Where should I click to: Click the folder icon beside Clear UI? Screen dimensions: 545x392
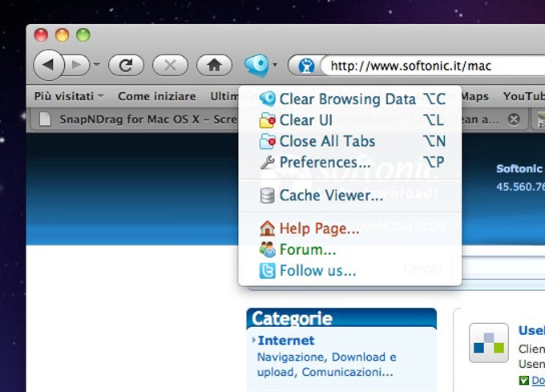click(x=267, y=120)
